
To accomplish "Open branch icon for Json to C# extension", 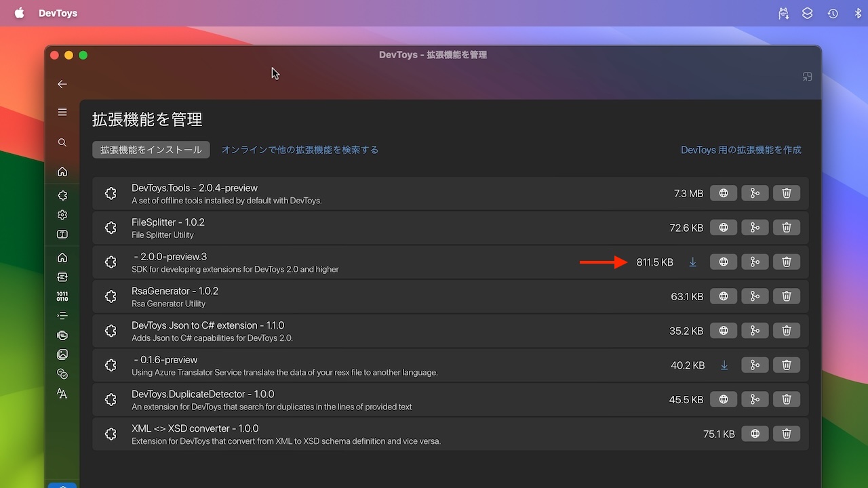I will (755, 331).
